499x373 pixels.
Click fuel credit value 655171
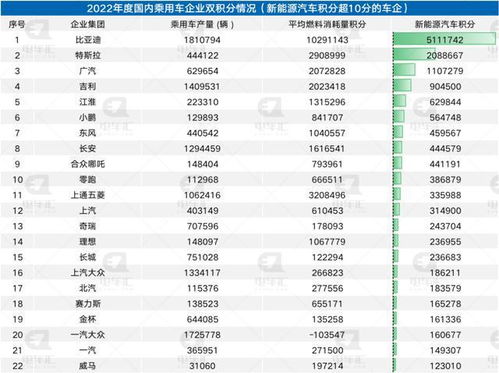[x=327, y=304]
